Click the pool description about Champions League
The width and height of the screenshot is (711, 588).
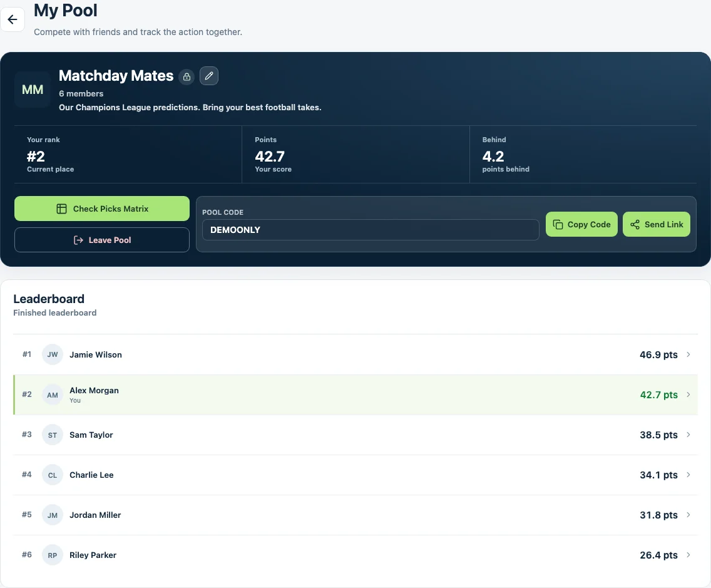click(x=190, y=108)
